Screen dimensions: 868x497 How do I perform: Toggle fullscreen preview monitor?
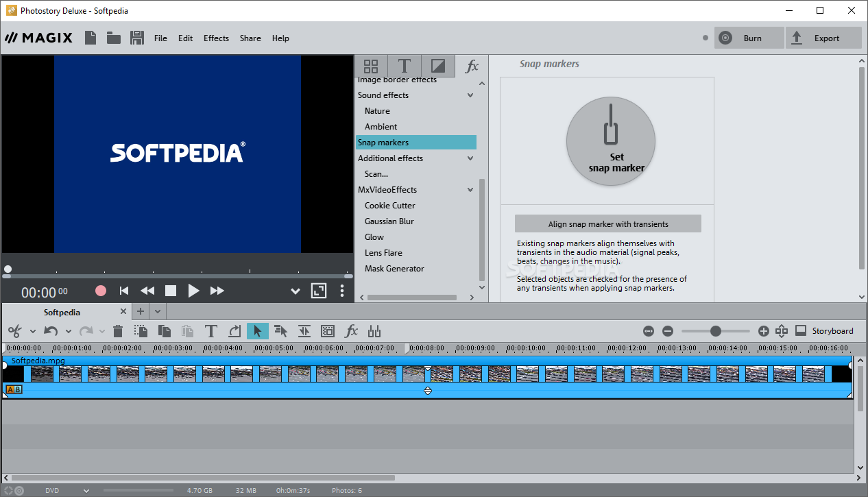pyautogui.click(x=319, y=291)
